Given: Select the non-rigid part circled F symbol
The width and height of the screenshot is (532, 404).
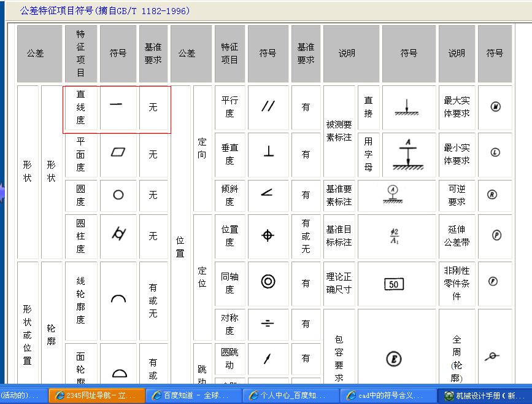Looking at the screenshot, I should (493, 281).
